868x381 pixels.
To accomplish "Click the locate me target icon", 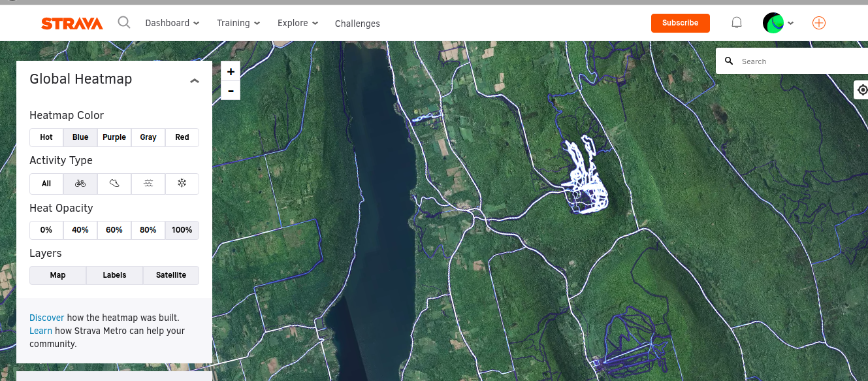I will (x=862, y=90).
